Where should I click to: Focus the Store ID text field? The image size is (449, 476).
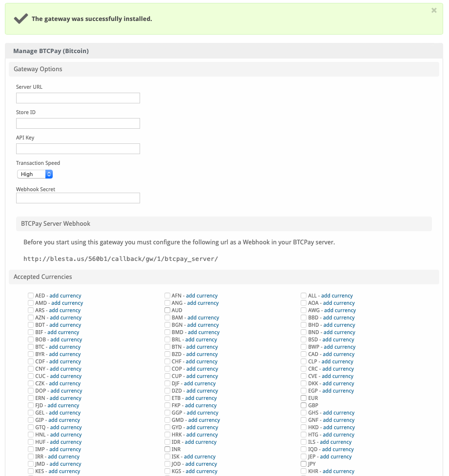(78, 123)
